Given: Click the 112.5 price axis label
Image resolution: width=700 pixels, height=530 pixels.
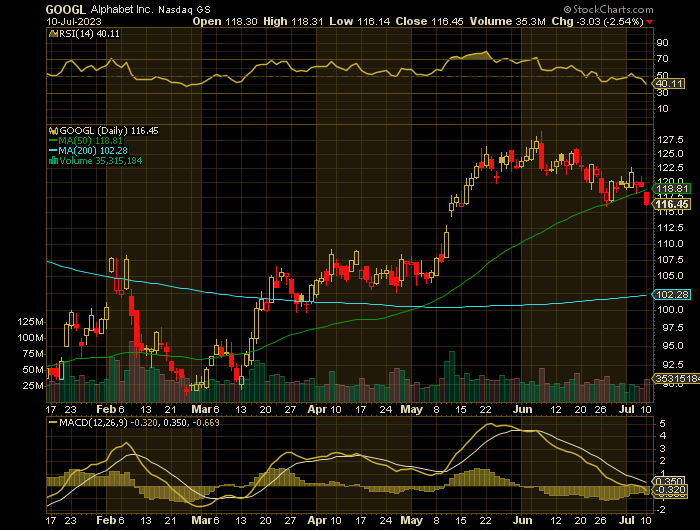Looking at the screenshot, I should pos(670,228).
